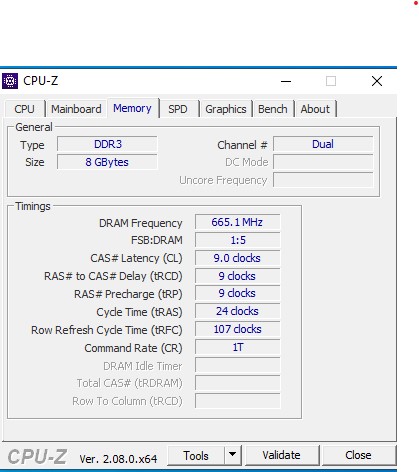Screen dimensions: 419x472
Task: Click the DRAM Frequency label
Action: click(141, 223)
